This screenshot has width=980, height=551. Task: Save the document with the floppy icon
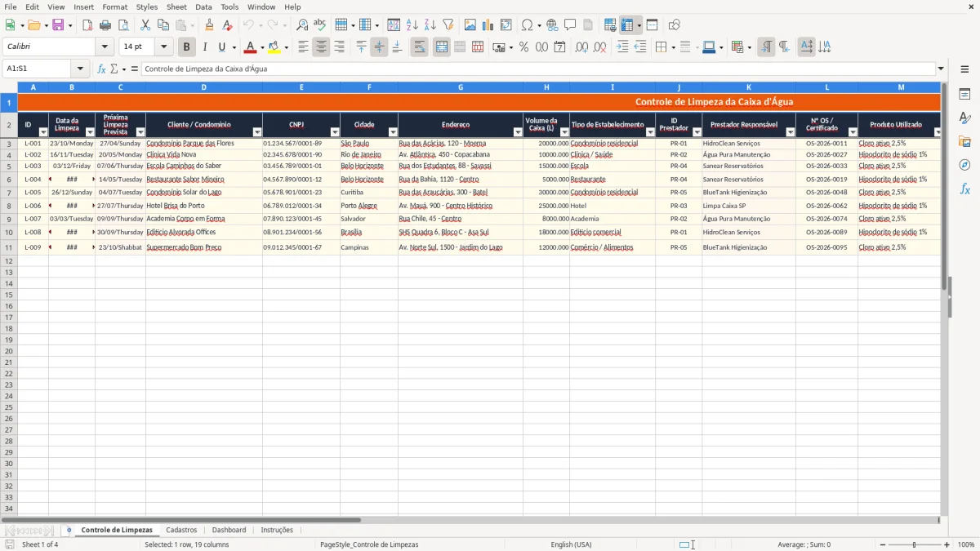pyautogui.click(x=58, y=25)
